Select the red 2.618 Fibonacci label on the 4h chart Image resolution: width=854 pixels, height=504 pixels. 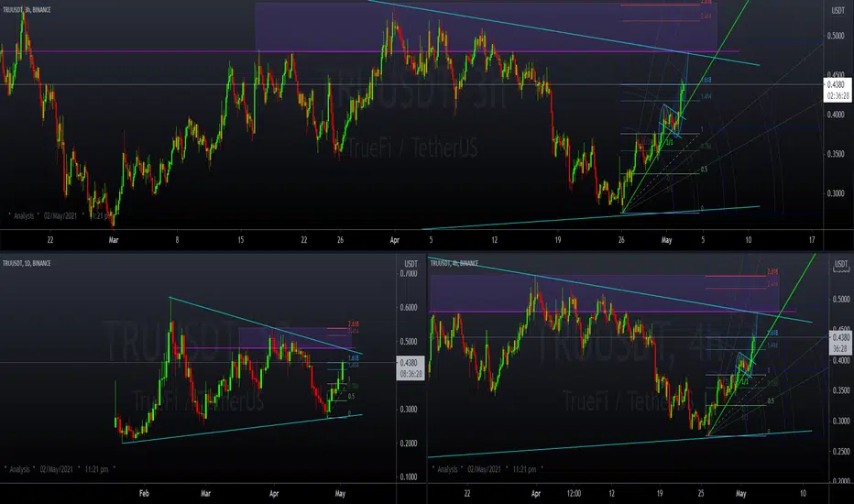tap(772, 272)
